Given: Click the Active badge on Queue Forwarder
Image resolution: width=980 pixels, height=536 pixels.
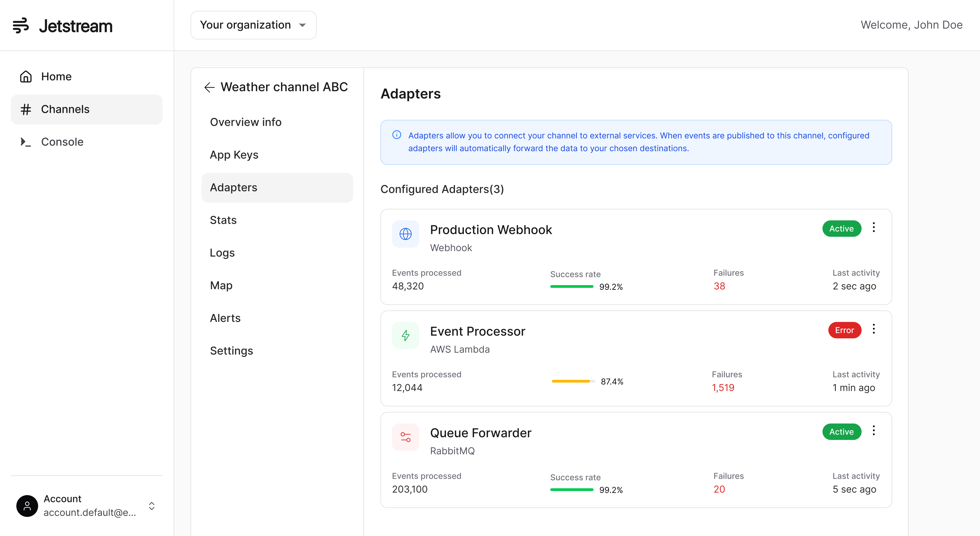Looking at the screenshot, I should 842,432.
